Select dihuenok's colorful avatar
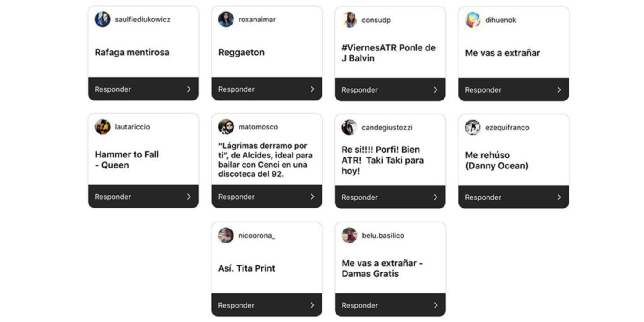The width and height of the screenshot is (644, 322). [x=473, y=20]
